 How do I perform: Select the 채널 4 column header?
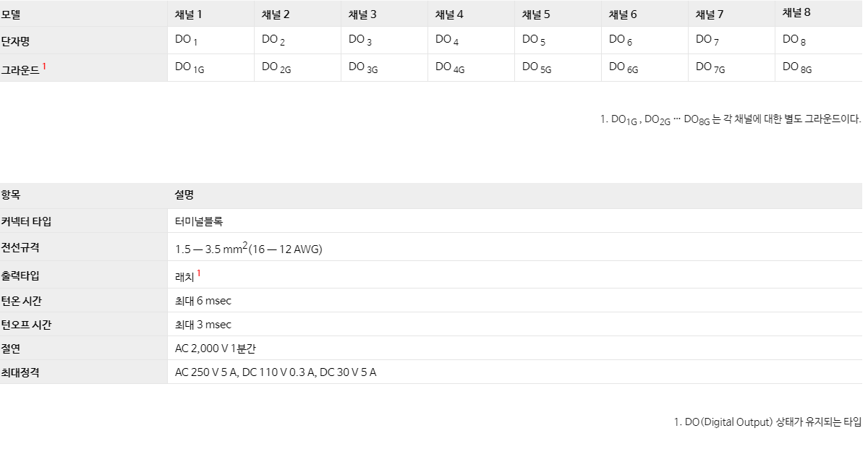pos(449,14)
